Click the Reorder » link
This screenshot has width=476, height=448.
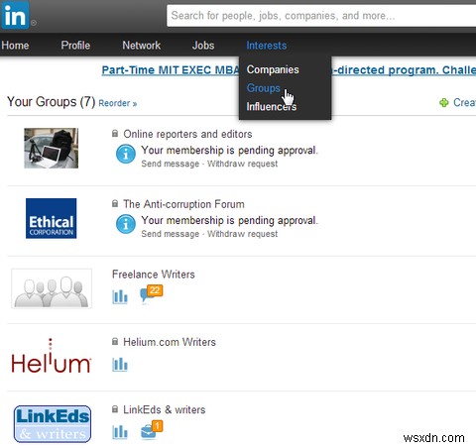(x=118, y=103)
